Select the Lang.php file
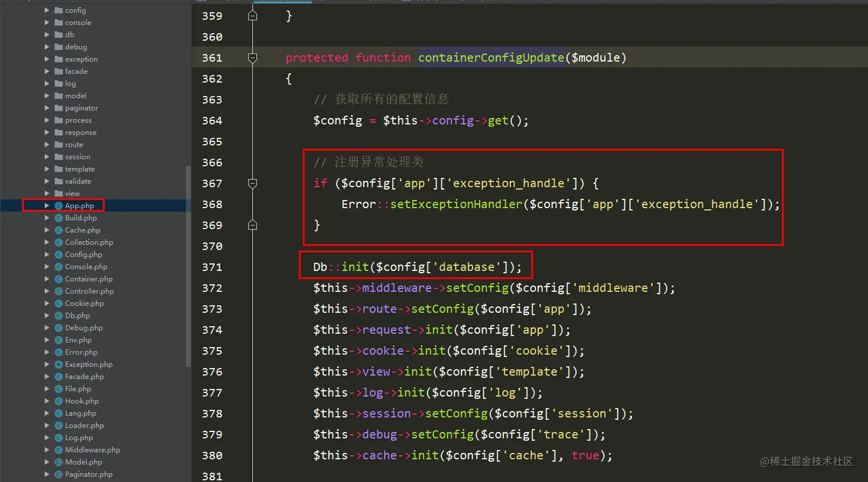 click(81, 413)
